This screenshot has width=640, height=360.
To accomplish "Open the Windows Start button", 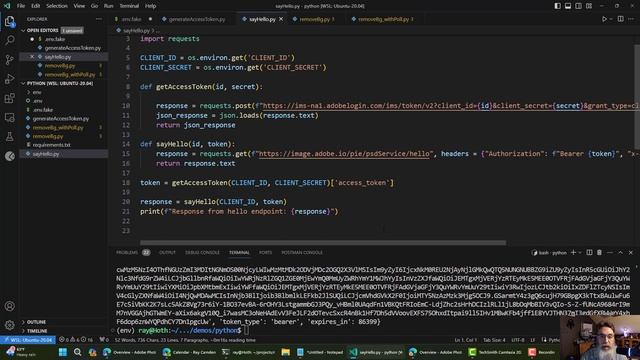I will point(63,352).
